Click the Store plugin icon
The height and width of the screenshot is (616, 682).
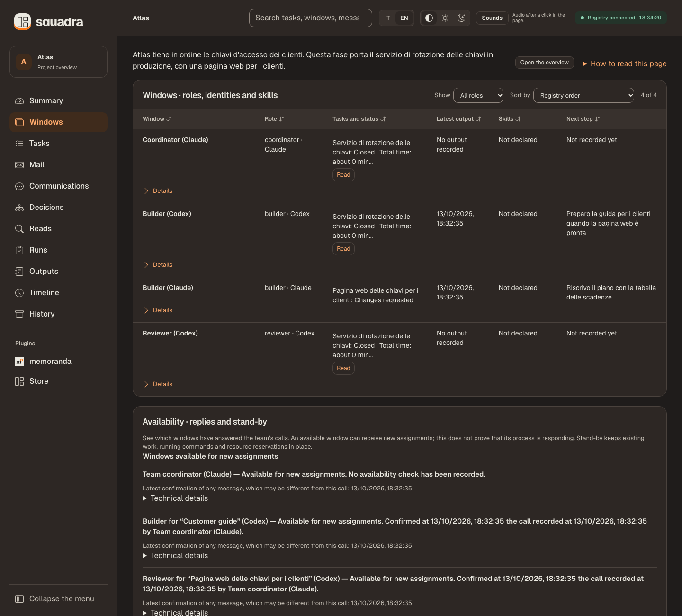(x=19, y=381)
